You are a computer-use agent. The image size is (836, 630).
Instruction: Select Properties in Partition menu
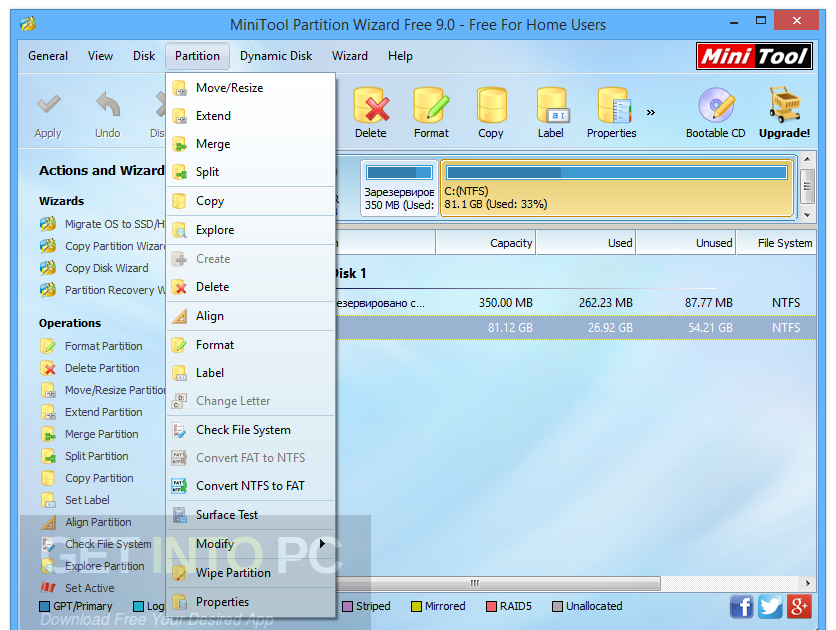251,602
